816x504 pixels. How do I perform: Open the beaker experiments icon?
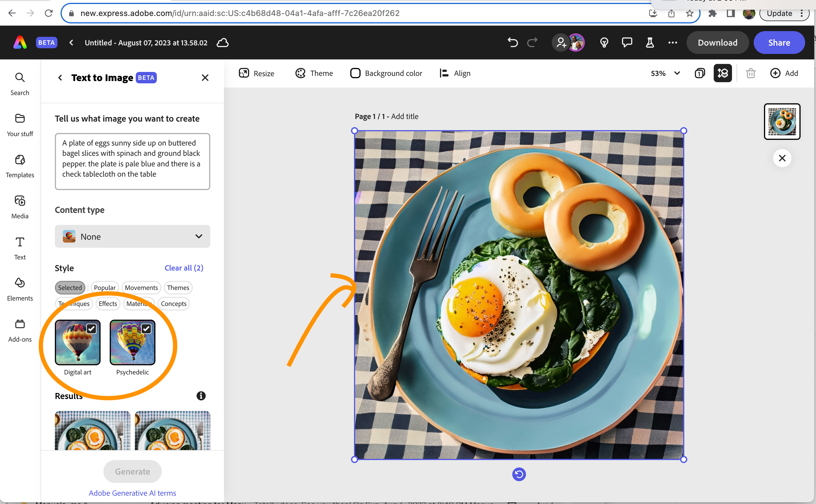pyautogui.click(x=649, y=43)
